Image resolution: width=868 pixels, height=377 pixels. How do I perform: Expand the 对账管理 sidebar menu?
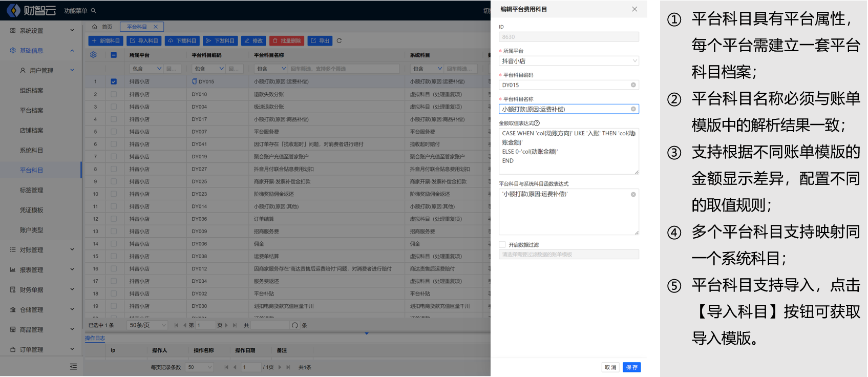coord(41,250)
